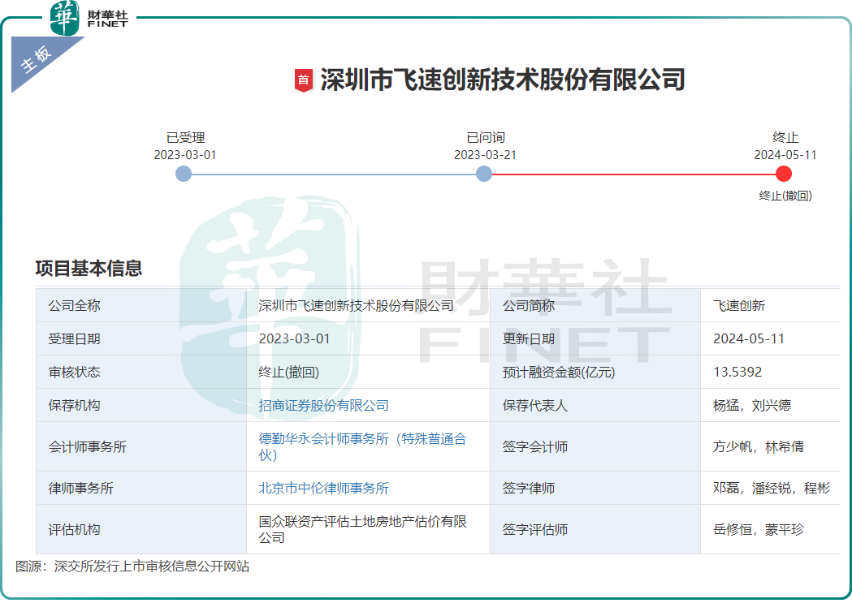Click the 终止(撤回) table status value
Screen dimensions: 852x616
coord(288,372)
